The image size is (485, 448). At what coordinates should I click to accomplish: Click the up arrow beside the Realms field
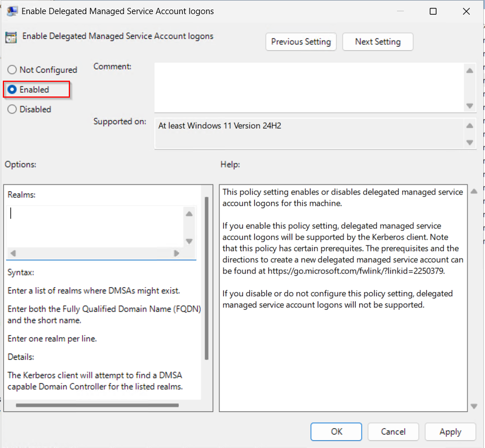pyautogui.click(x=190, y=213)
